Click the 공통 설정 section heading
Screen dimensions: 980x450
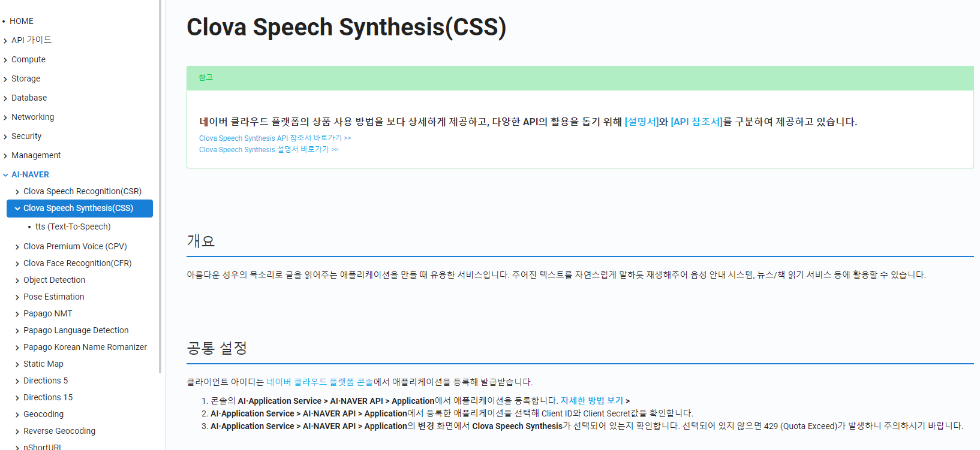click(217, 348)
